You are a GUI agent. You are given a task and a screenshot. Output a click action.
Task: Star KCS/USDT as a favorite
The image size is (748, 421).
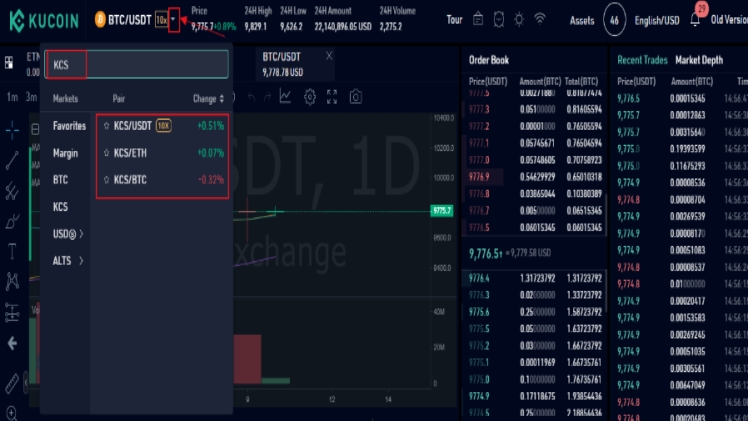click(x=106, y=126)
